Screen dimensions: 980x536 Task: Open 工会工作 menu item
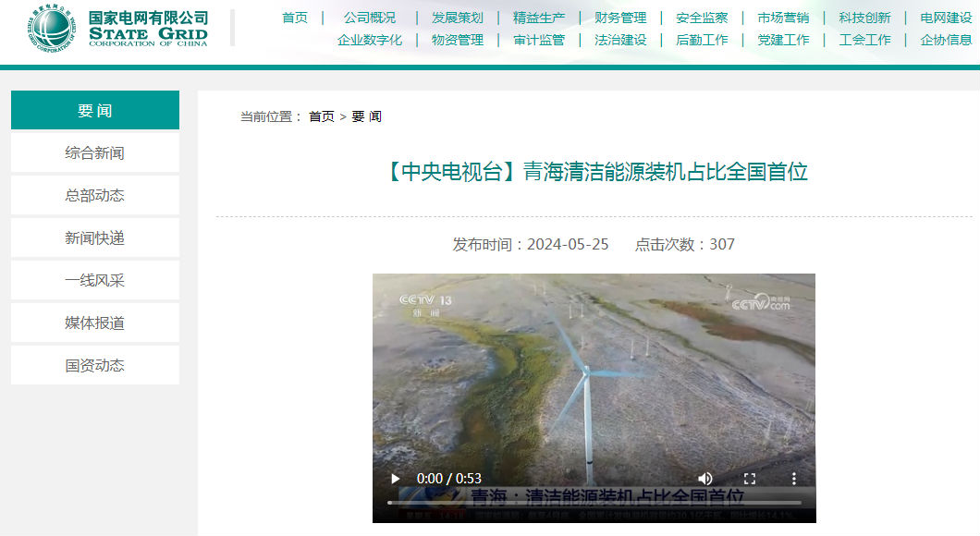tap(865, 40)
